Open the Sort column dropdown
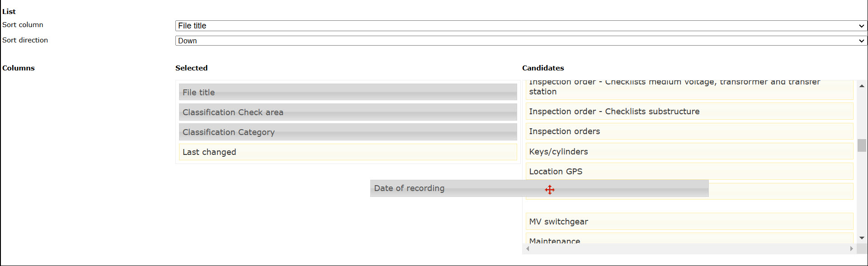 521,26
